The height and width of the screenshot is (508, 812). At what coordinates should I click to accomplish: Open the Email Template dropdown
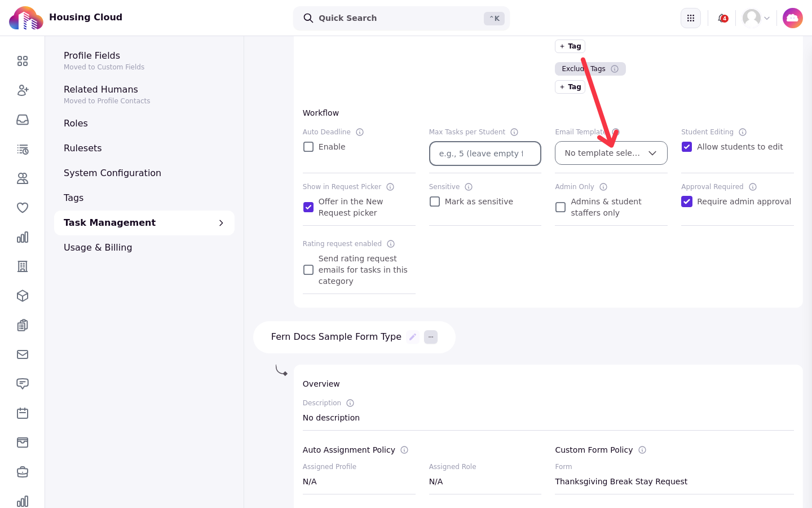point(611,153)
